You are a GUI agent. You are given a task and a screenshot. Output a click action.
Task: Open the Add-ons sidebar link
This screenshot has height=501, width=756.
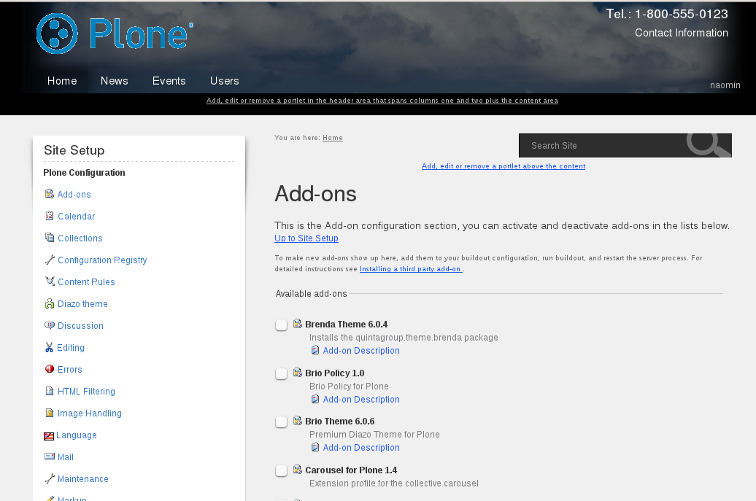tap(74, 194)
